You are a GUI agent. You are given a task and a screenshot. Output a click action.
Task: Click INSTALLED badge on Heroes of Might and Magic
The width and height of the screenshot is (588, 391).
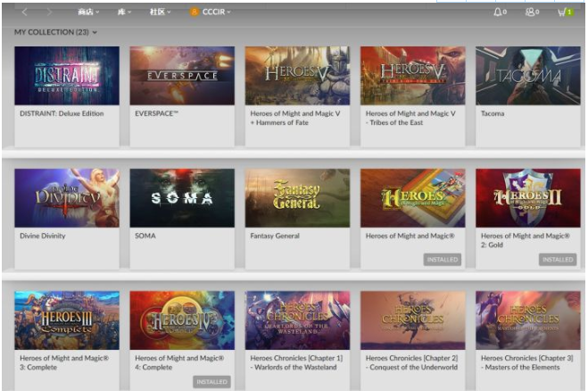pyautogui.click(x=442, y=260)
